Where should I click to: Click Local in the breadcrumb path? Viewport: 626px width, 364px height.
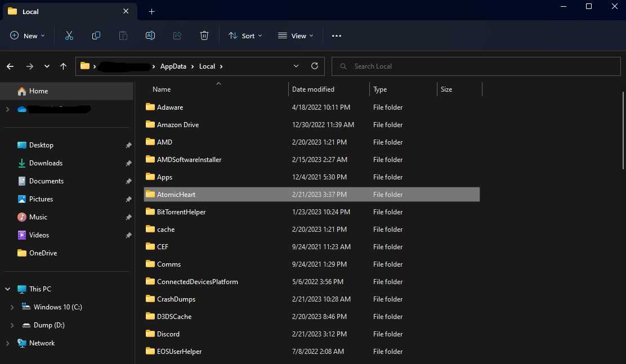point(207,66)
